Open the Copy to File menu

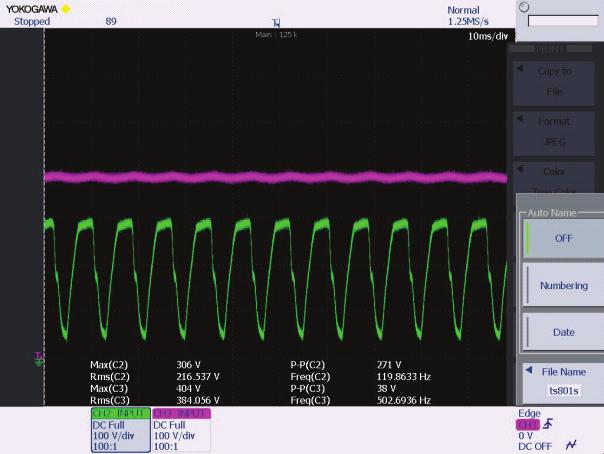(554, 82)
